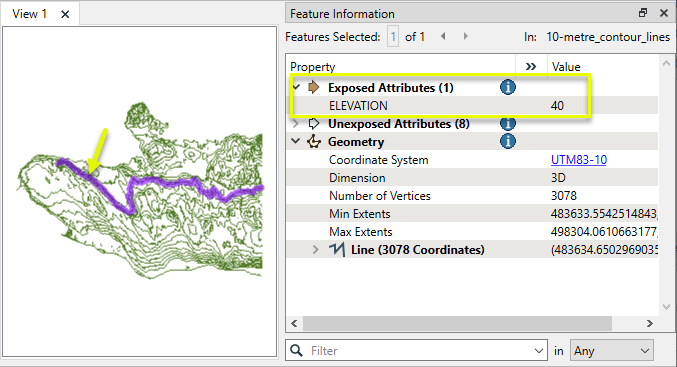677x367 pixels.
Task: Click the Exposed Attributes arrow icon
Action: pyautogui.click(x=314, y=87)
